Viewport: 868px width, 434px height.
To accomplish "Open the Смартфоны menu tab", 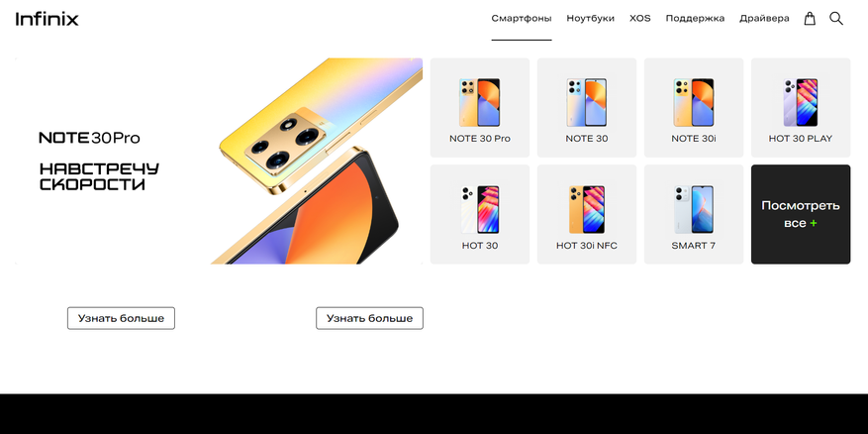I will tap(522, 18).
